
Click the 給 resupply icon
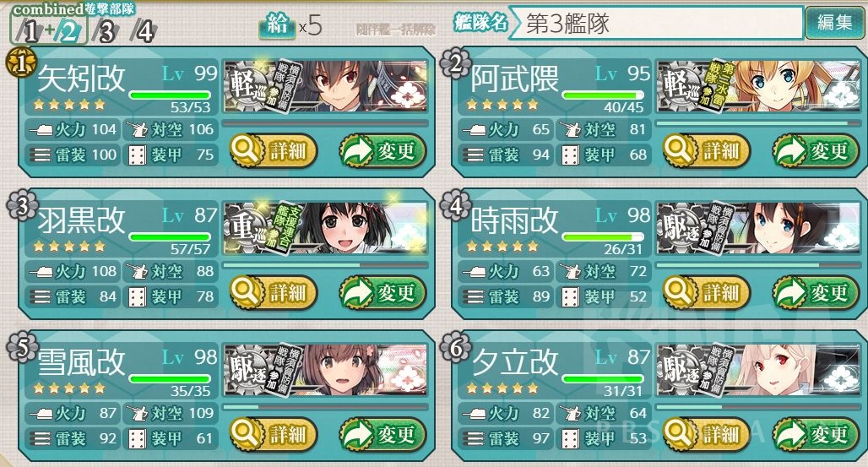(276, 25)
